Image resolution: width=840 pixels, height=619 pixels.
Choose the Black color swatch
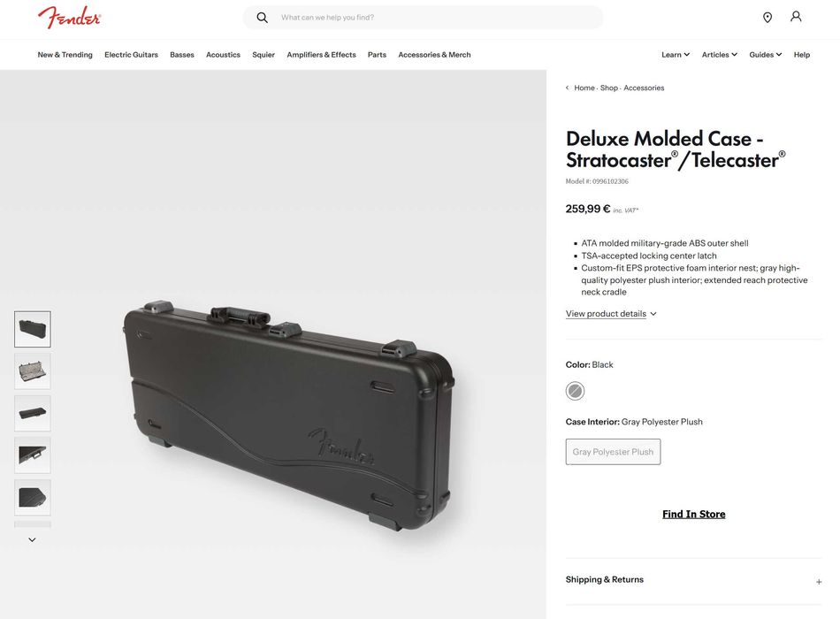(575, 391)
